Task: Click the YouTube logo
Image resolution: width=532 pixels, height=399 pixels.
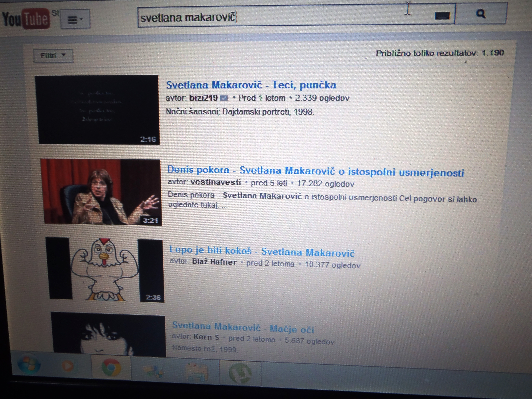Action: tap(26, 18)
